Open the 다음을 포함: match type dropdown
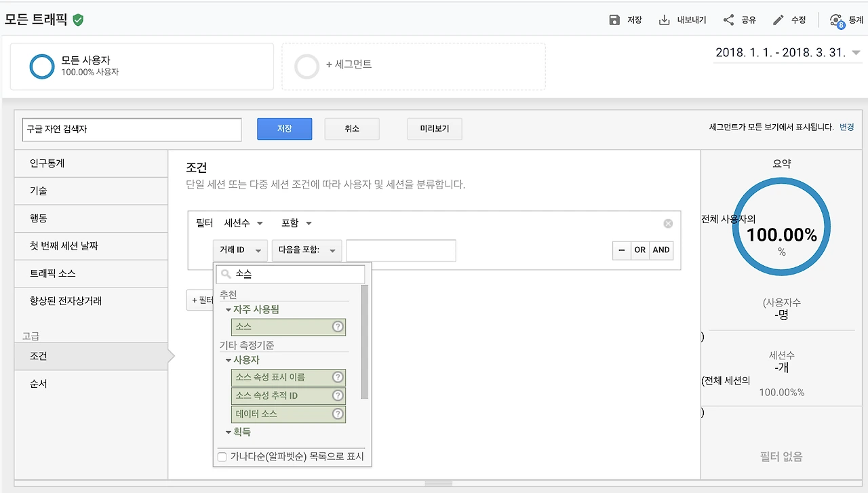This screenshot has height=493, width=868. 306,250
